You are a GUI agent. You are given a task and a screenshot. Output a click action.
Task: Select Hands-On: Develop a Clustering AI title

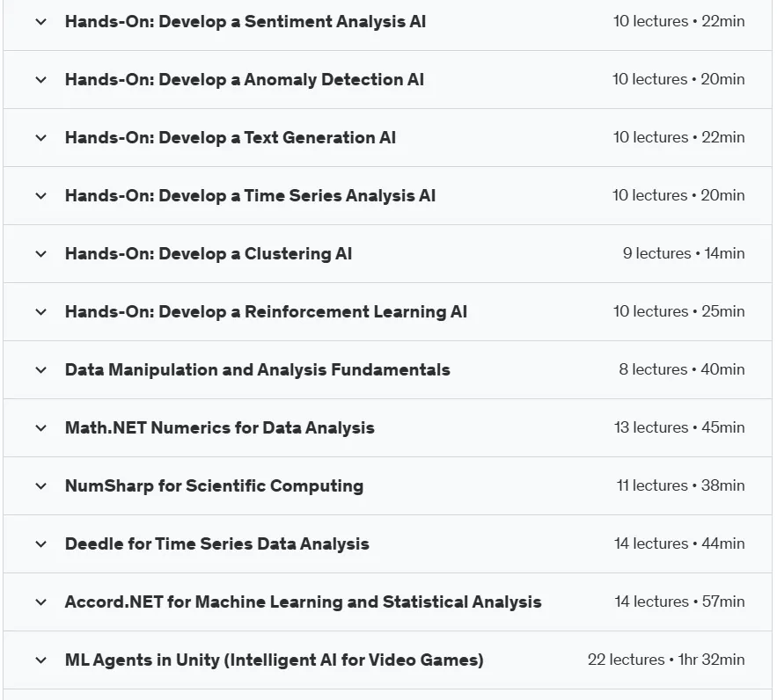coord(209,254)
